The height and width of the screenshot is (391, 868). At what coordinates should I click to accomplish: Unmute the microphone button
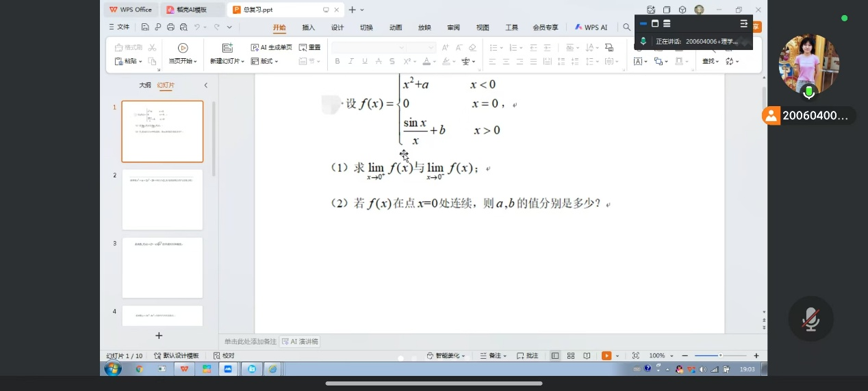coord(810,319)
